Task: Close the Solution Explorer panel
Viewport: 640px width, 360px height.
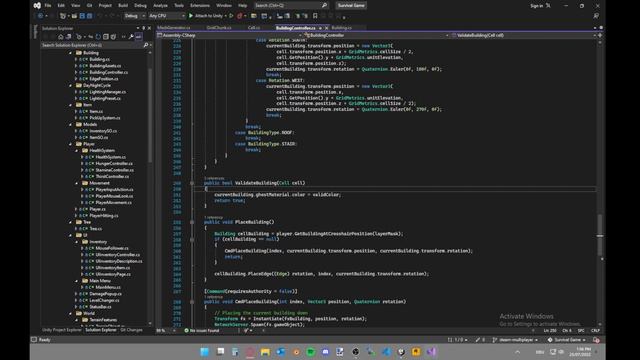Action: pos(149,28)
